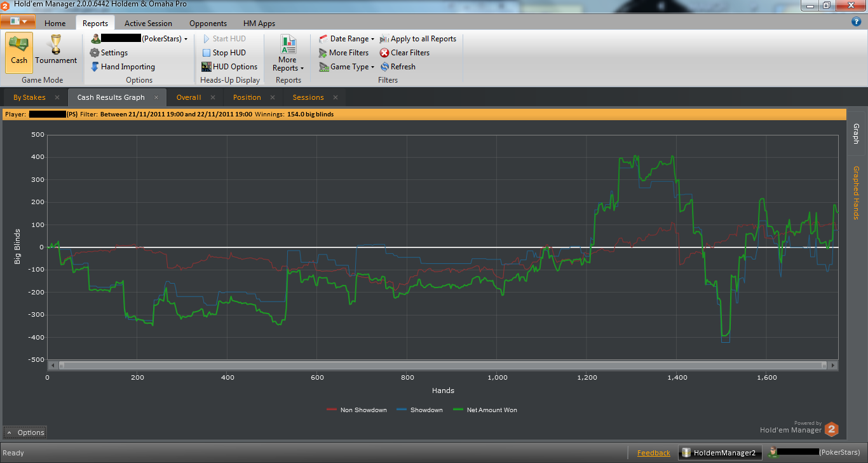This screenshot has width=868, height=463.
Task: Click the Stop HUD square icon
Action: click(x=207, y=53)
